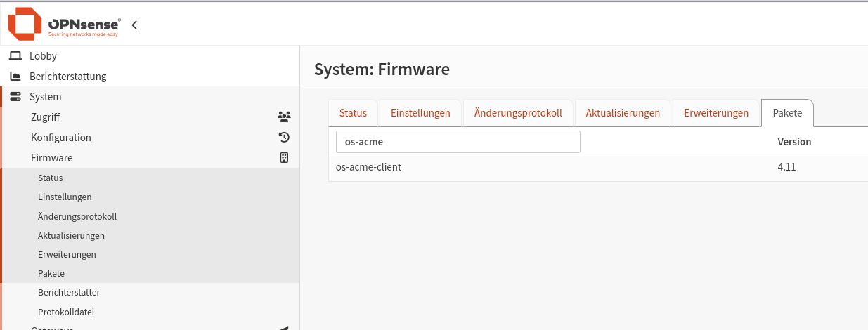The width and height of the screenshot is (868, 330).
Task: Select the os-acme-client package row
Action: tap(368, 167)
